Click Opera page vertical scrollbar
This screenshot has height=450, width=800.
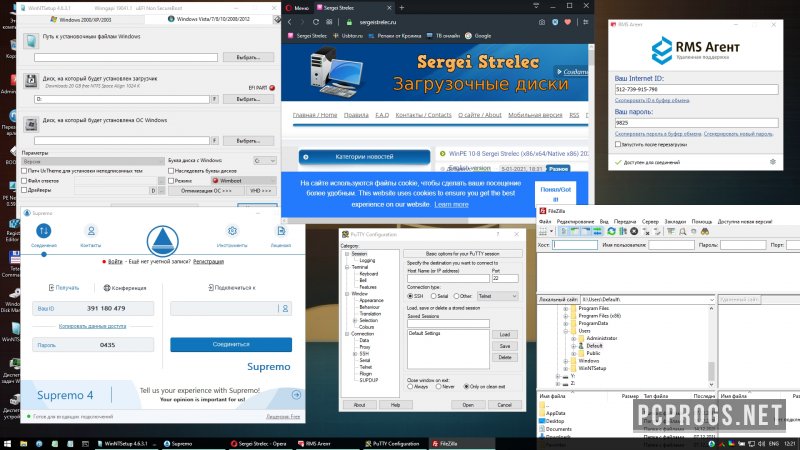(591, 133)
